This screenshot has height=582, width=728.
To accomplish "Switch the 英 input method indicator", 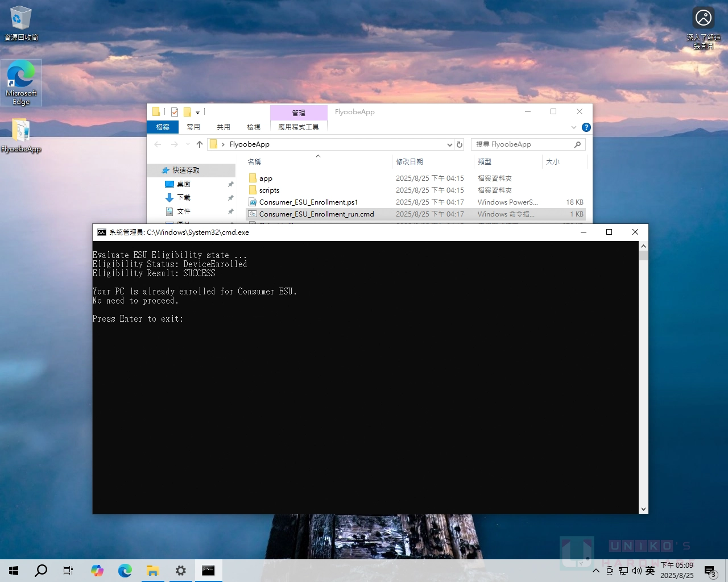I will (650, 571).
